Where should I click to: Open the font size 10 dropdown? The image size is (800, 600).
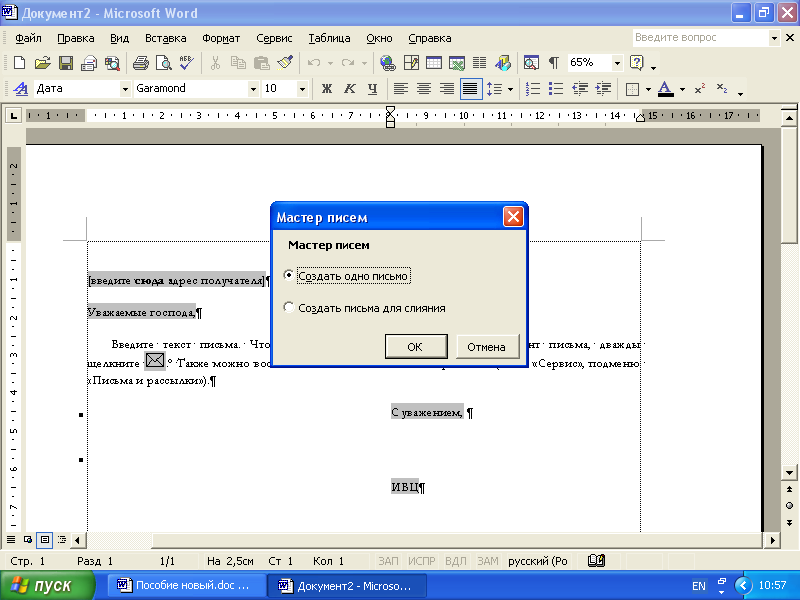(302, 89)
